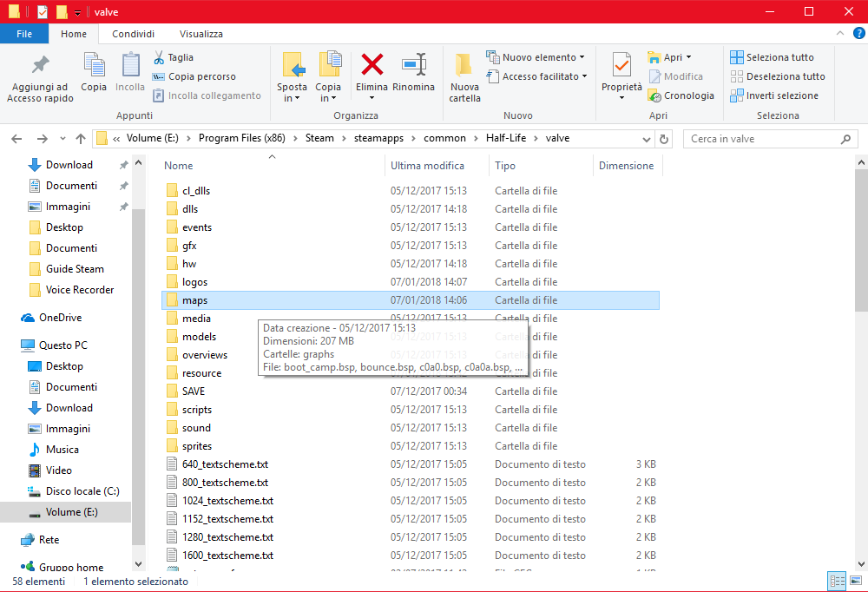The width and height of the screenshot is (868, 592).
Task: Switch to the Visualizza tab
Action: pyautogui.click(x=201, y=34)
